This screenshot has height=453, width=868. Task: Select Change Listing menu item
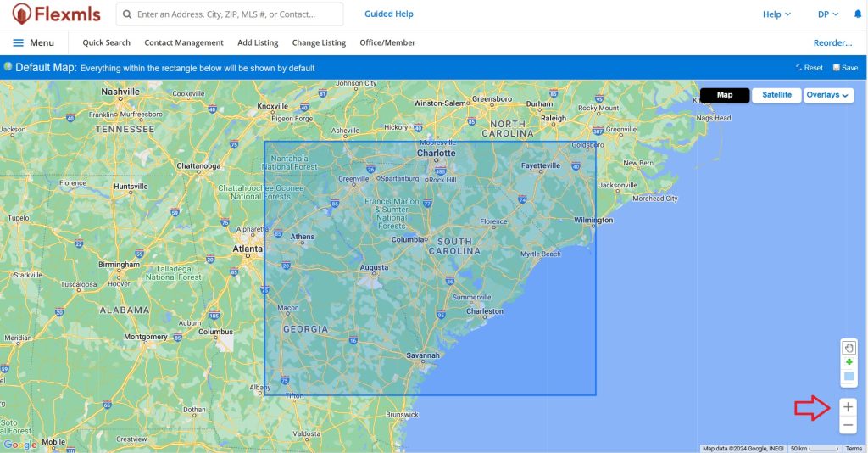pyautogui.click(x=319, y=42)
